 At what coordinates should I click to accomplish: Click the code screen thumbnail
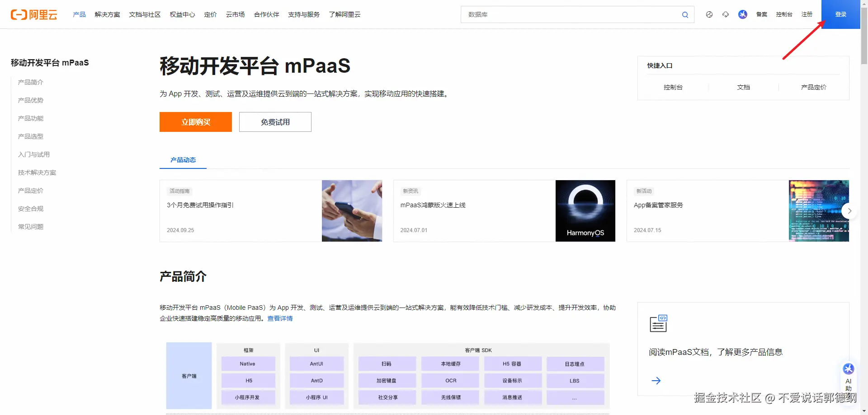tap(819, 211)
